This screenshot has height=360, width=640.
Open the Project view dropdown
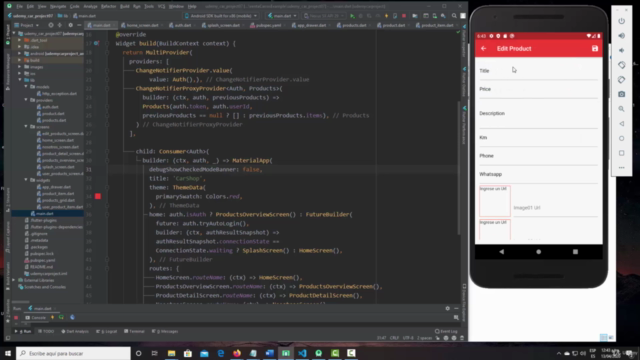click(x=27, y=25)
